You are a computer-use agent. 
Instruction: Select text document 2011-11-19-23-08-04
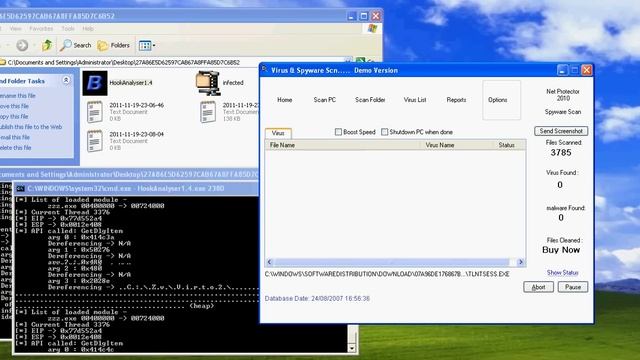point(125,140)
